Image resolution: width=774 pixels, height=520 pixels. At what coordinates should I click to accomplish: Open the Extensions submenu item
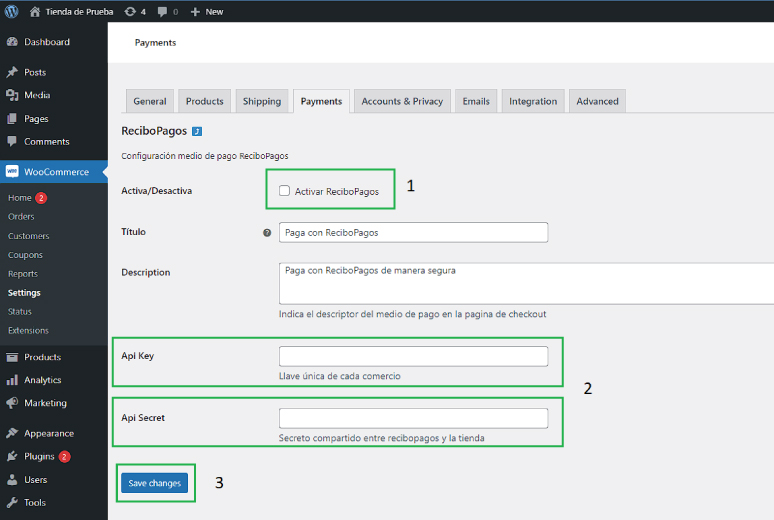[x=28, y=330]
